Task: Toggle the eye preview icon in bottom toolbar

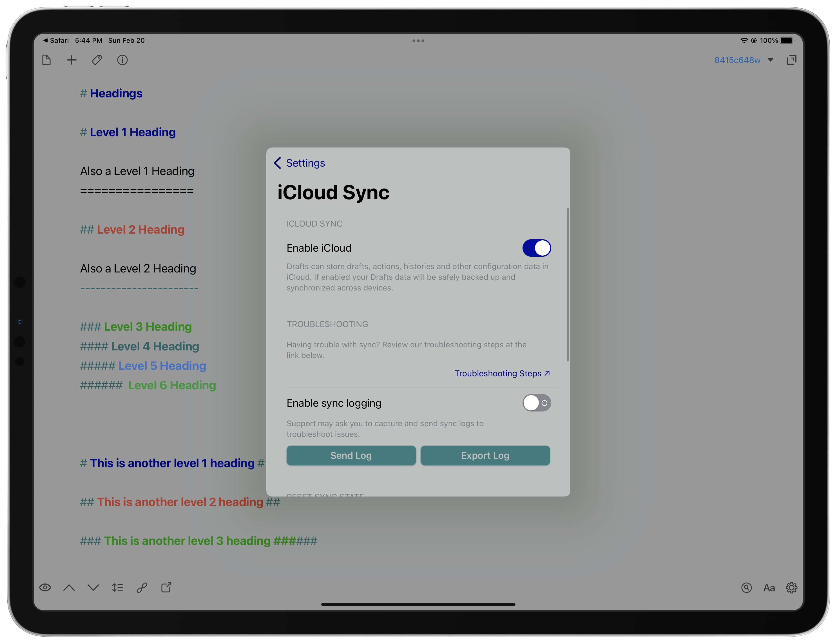Action: point(45,587)
